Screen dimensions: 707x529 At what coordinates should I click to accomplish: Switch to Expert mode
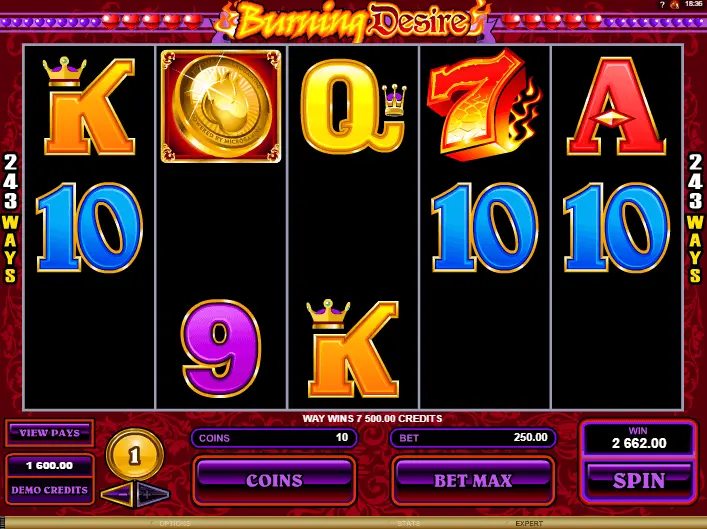point(529,524)
